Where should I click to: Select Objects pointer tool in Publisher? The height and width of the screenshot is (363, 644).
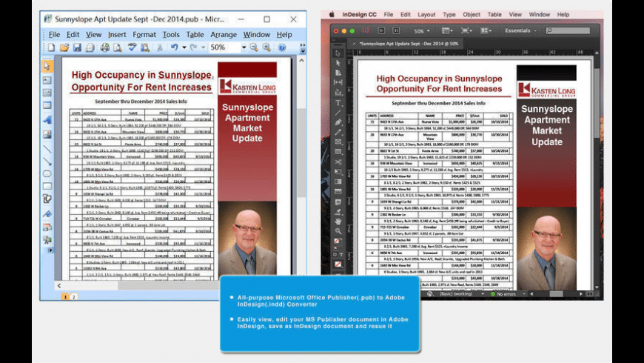47,66
